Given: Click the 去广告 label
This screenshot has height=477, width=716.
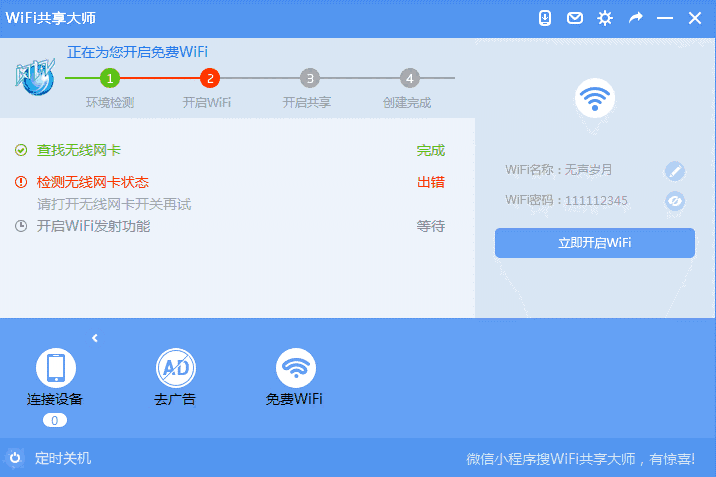Looking at the screenshot, I should (175, 399).
